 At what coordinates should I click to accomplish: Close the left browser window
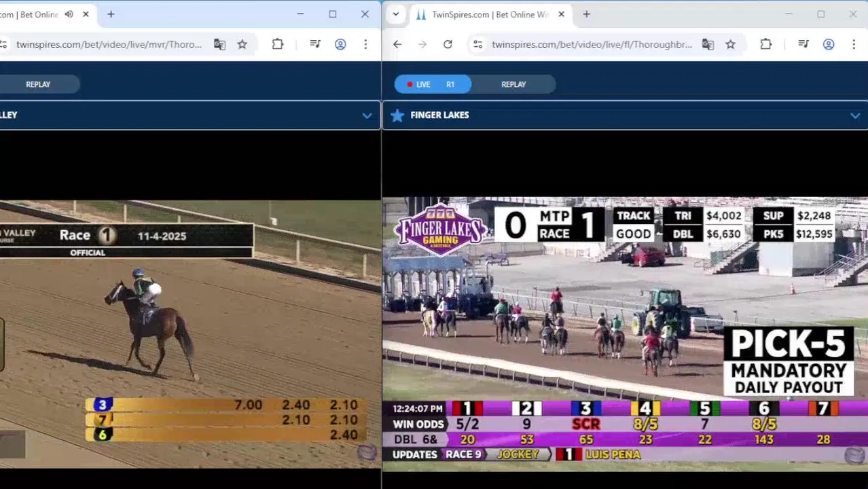coord(365,14)
